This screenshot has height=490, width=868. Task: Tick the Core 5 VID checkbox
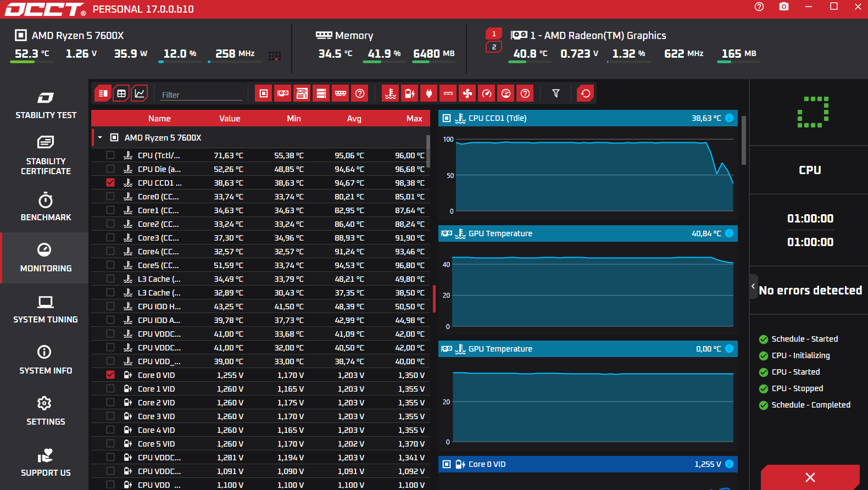(x=110, y=444)
